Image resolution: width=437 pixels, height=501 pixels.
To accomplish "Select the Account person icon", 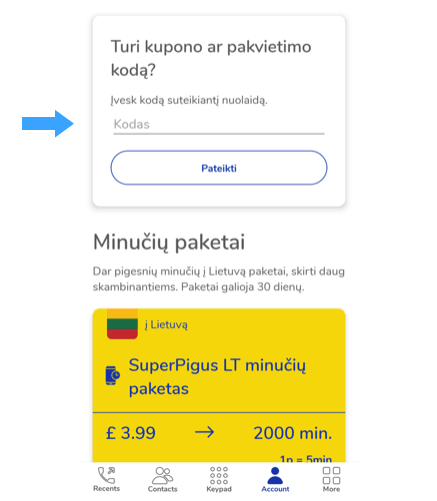I will click(x=275, y=475).
